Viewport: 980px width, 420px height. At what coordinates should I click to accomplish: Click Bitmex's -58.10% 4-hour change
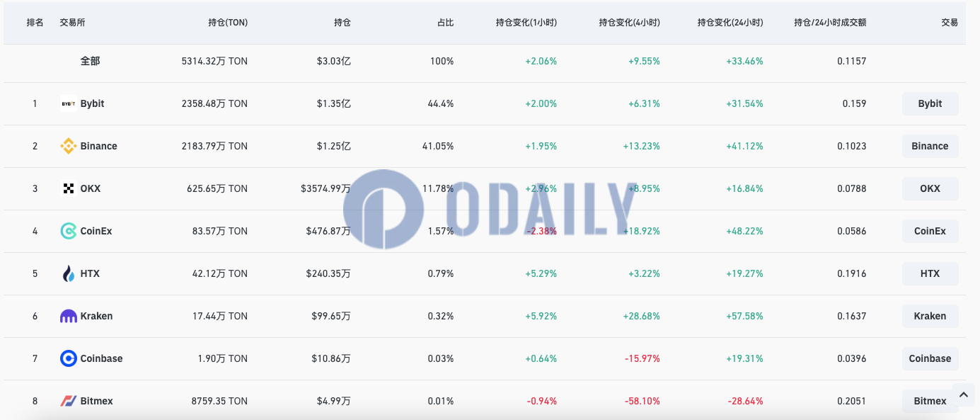642,401
